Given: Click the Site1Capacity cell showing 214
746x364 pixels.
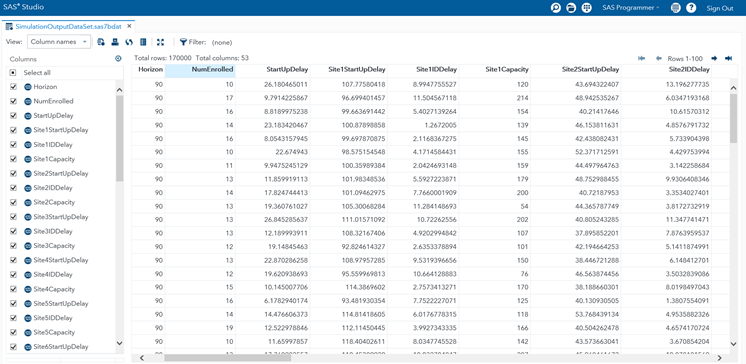Looking at the screenshot, I should click(x=522, y=98).
